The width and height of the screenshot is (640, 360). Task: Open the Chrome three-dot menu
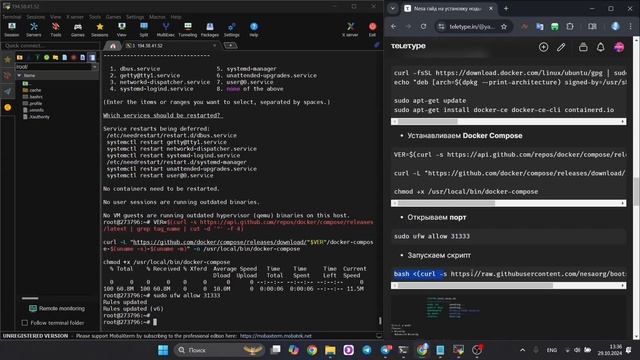coord(631,27)
